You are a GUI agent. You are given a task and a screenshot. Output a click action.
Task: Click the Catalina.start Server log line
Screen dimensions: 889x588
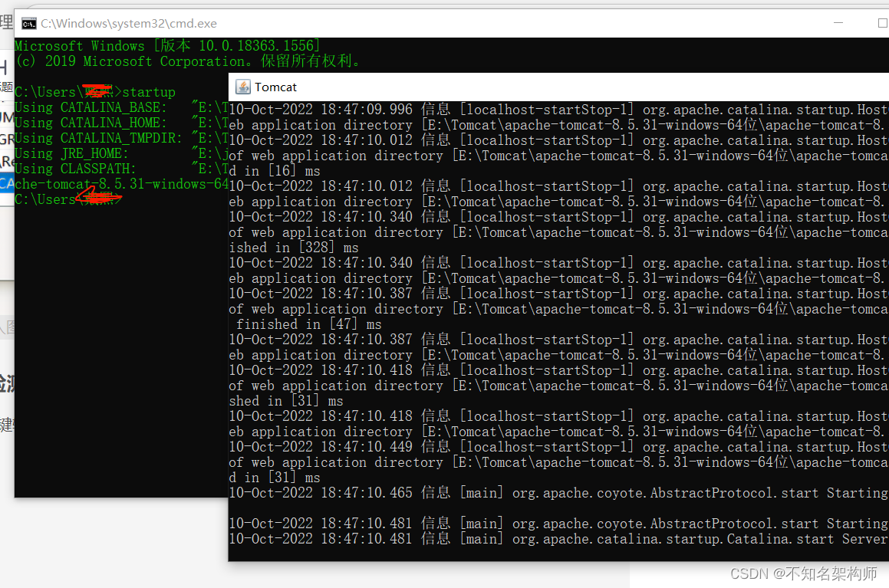[558, 539]
